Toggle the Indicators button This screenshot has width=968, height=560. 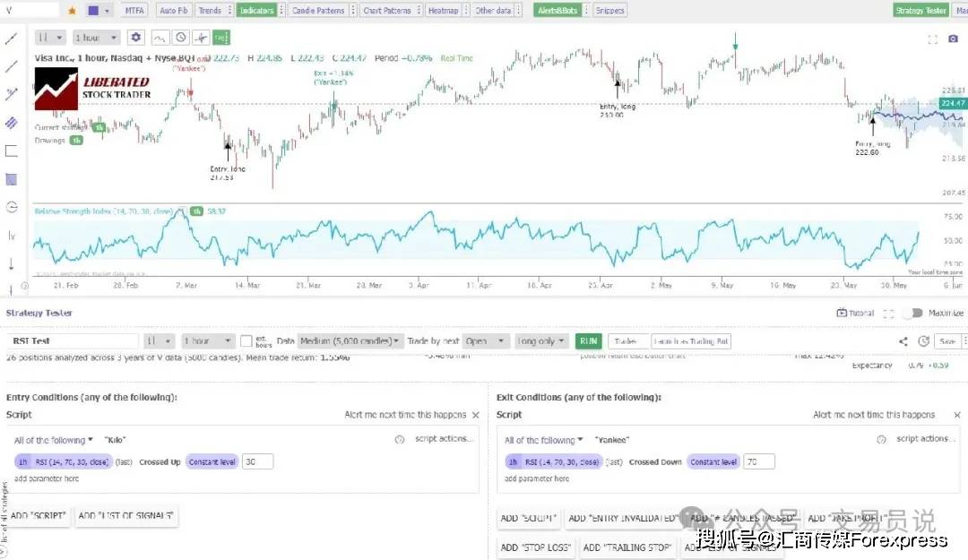pos(259,11)
